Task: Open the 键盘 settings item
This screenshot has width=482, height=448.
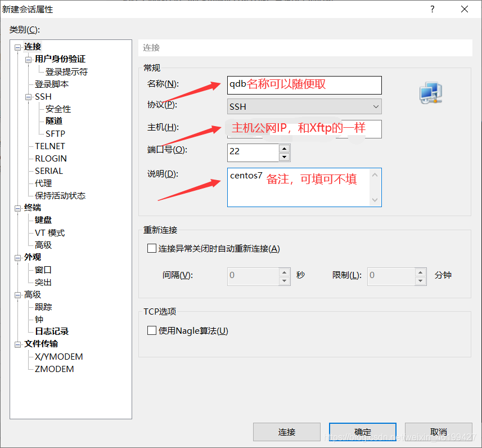Action: (43, 220)
